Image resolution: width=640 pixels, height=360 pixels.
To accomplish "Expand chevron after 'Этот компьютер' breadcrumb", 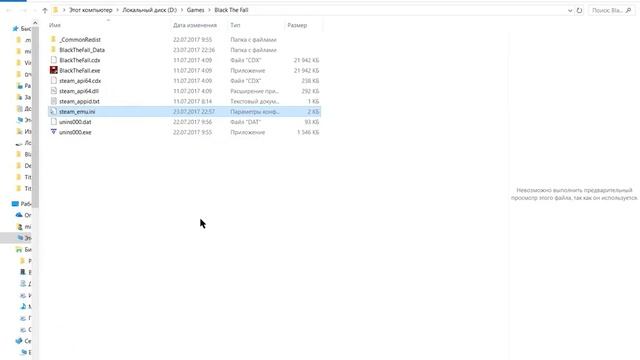I will [x=117, y=10].
